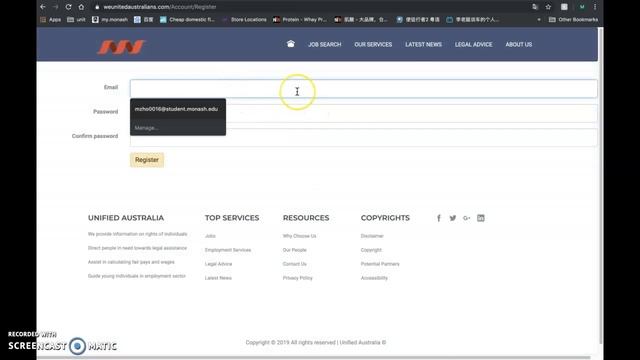Image resolution: width=640 pixels, height=360 pixels.
Task: Open Chrome three-dot menu
Action: 595,7
